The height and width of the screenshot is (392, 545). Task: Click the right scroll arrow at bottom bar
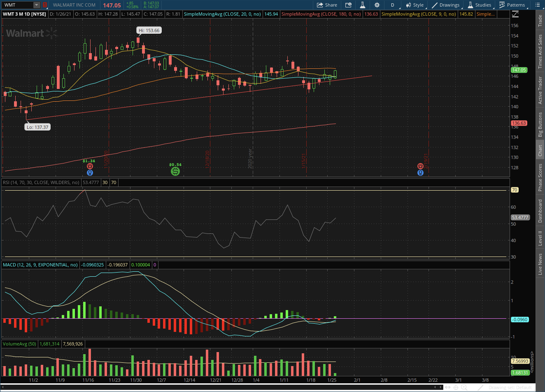(440, 387)
